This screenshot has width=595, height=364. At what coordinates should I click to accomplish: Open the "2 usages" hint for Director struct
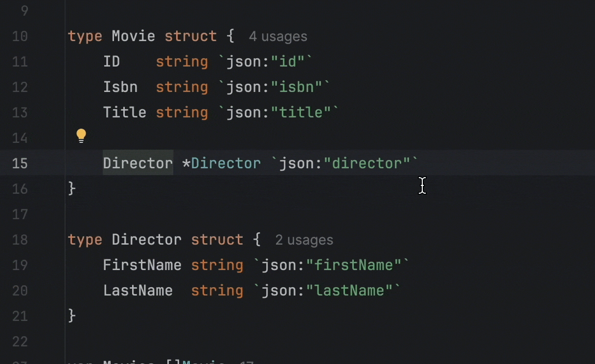(x=304, y=240)
